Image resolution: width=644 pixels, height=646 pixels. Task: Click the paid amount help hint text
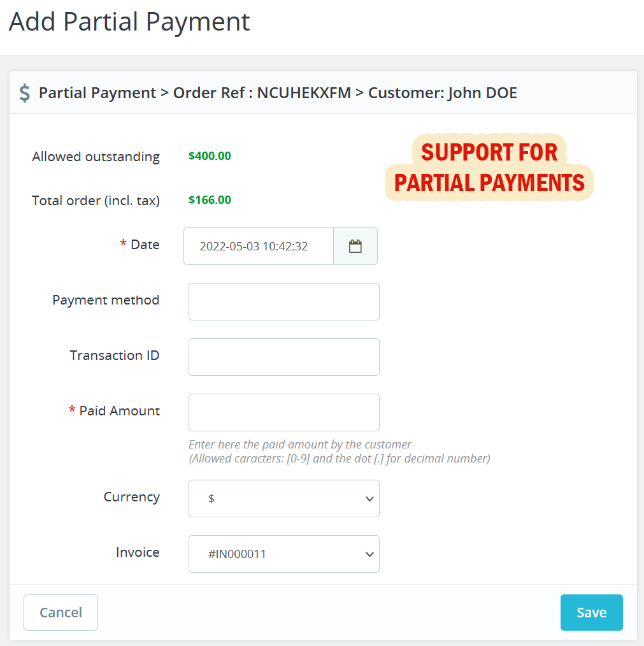click(x=339, y=451)
